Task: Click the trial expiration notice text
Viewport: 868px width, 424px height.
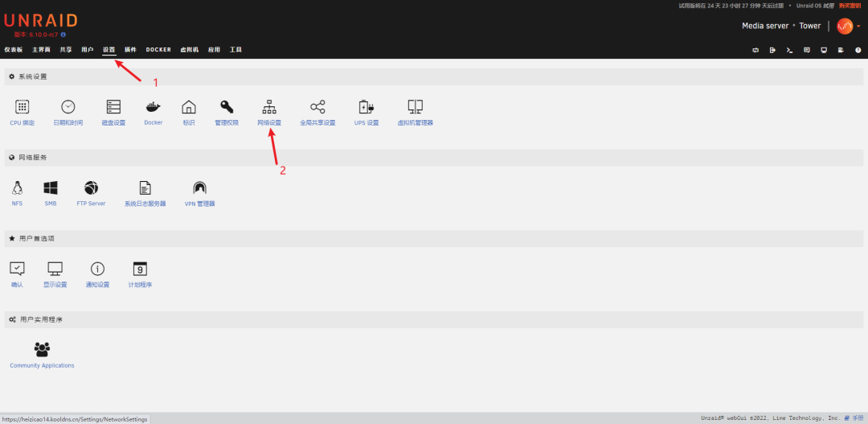Action: click(x=732, y=6)
